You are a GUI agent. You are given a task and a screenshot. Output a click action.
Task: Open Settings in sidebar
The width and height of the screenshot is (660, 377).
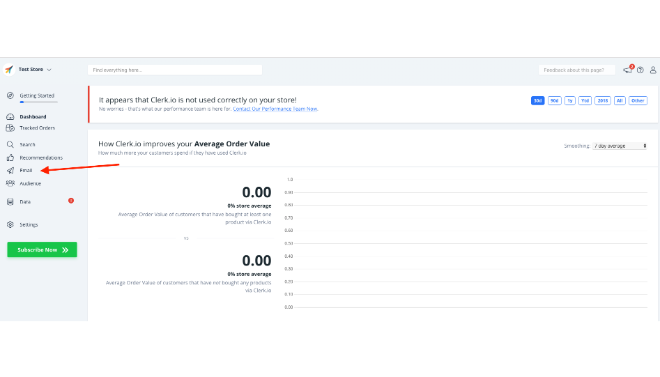tap(29, 225)
